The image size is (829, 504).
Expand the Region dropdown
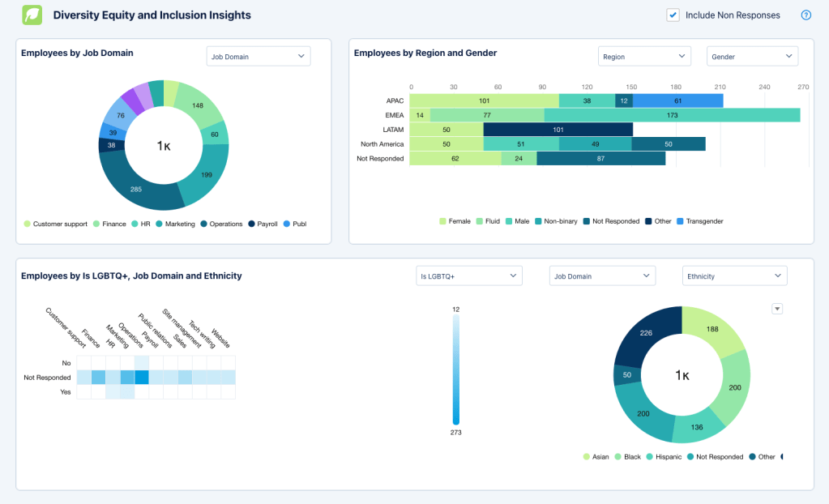tap(644, 57)
